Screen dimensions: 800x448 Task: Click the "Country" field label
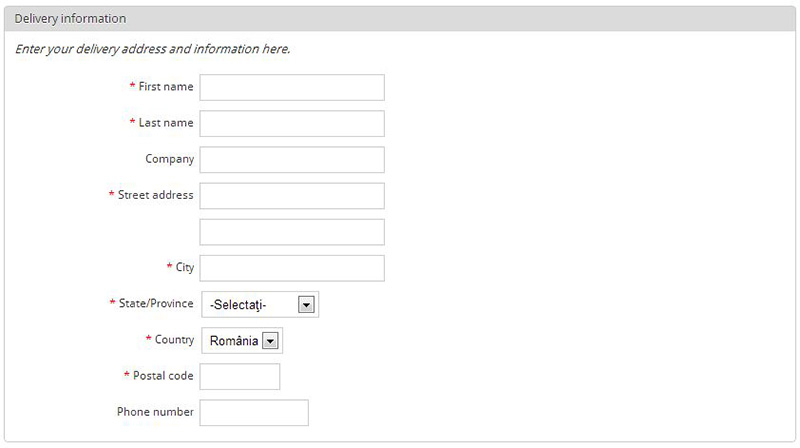coord(174,340)
